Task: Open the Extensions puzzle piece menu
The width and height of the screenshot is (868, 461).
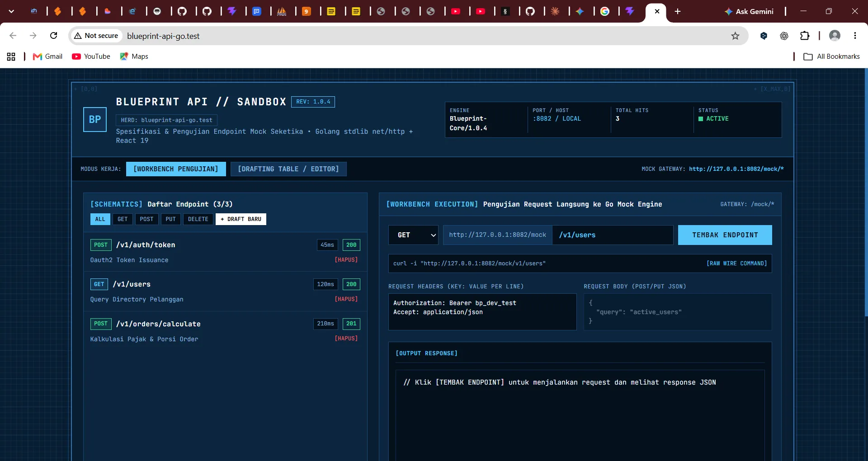Action: (805, 36)
